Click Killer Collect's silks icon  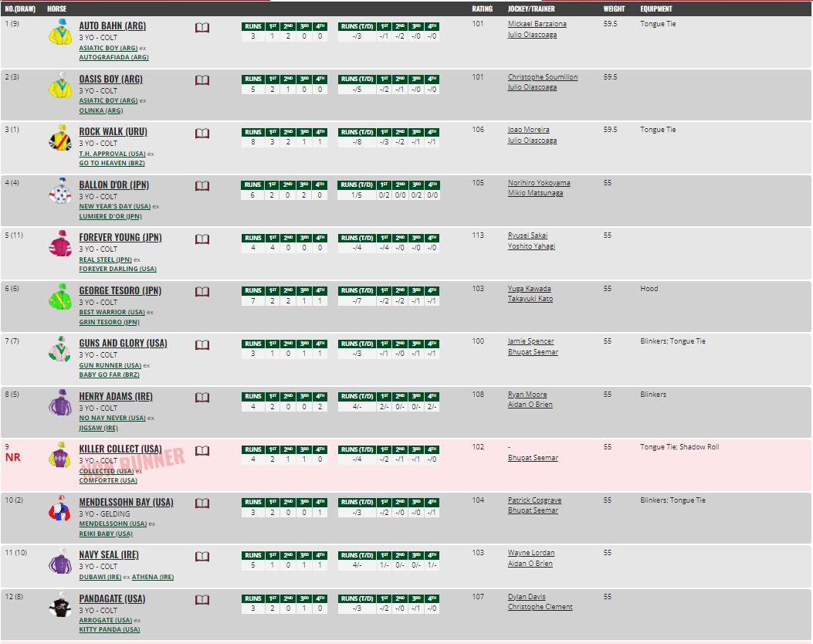point(60,455)
